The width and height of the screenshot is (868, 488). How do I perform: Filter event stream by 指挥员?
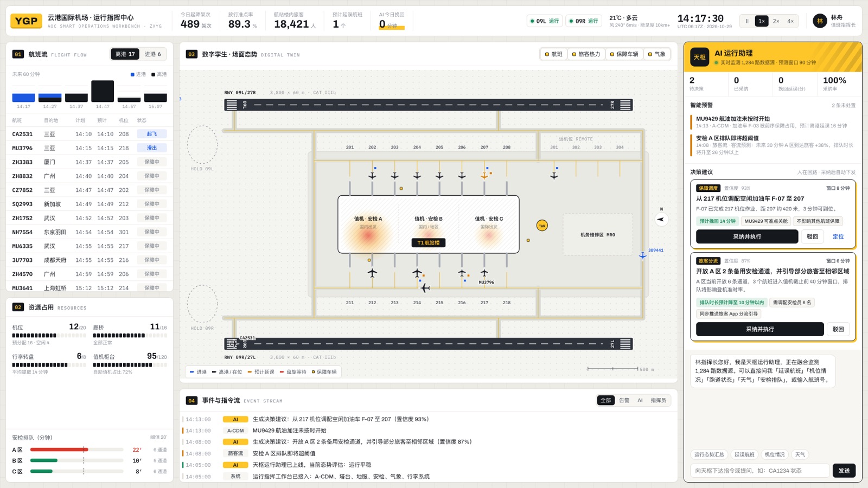point(658,400)
